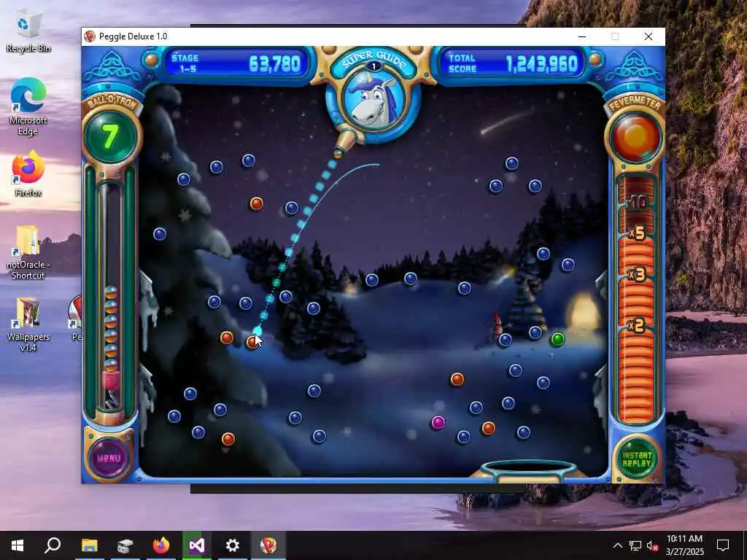Click the purple bonus peg

438,422
